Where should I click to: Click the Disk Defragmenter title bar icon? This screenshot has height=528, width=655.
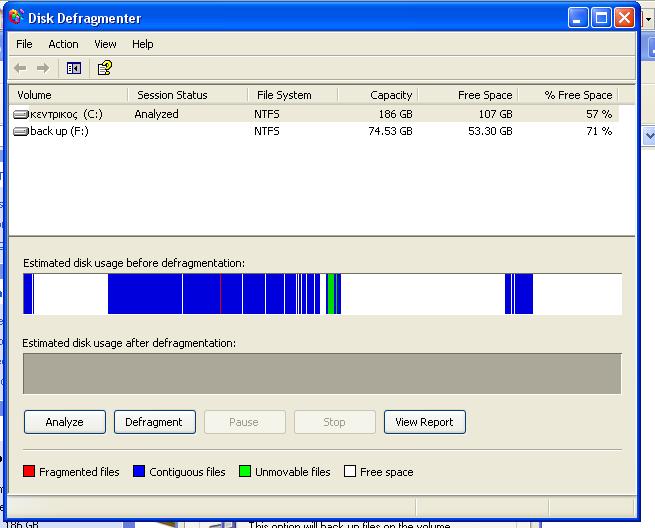pos(16,17)
